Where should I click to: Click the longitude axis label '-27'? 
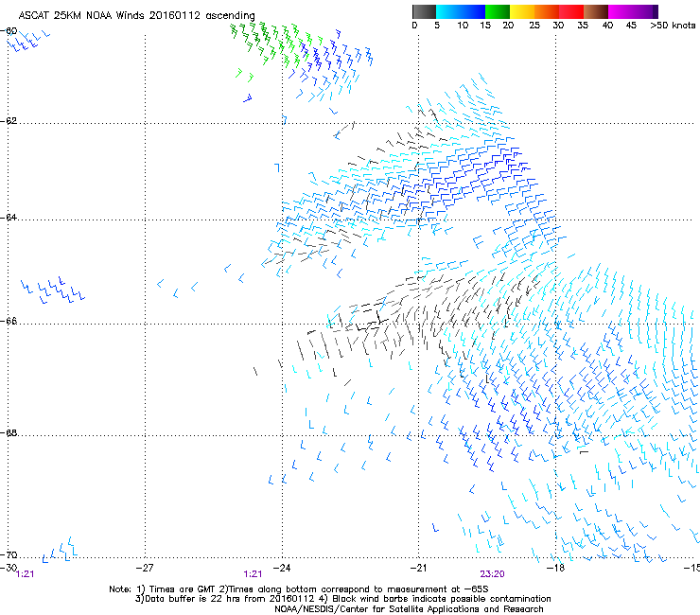tap(145, 568)
